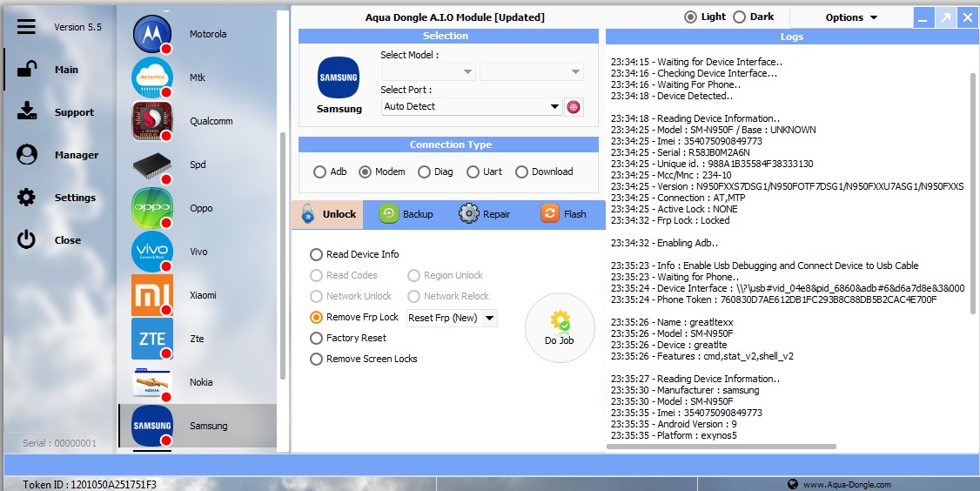Image resolution: width=980 pixels, height=491 pixels.
Task: Click the Manager label in sidebar
Action: pyautogui.click(x=77, y=155)
